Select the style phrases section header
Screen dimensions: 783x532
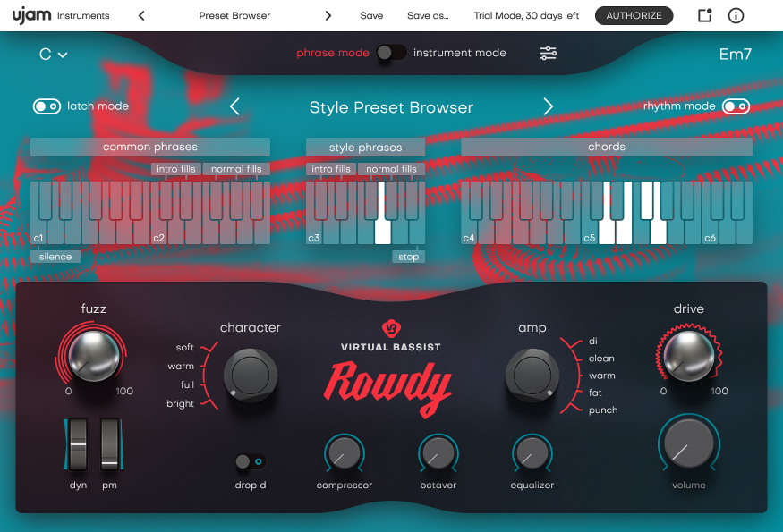click(365, 148)
